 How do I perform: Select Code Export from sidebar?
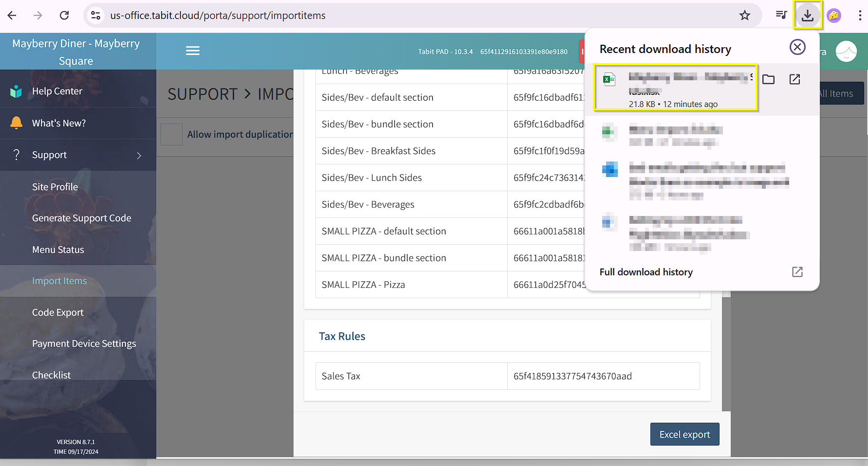point(58,313)
